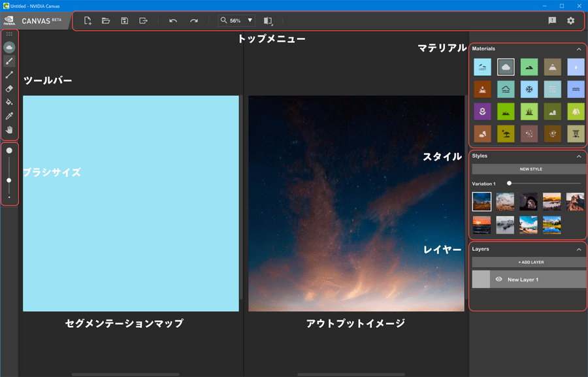Click the Export image icon
588x377 pixels.
(143, 21)
